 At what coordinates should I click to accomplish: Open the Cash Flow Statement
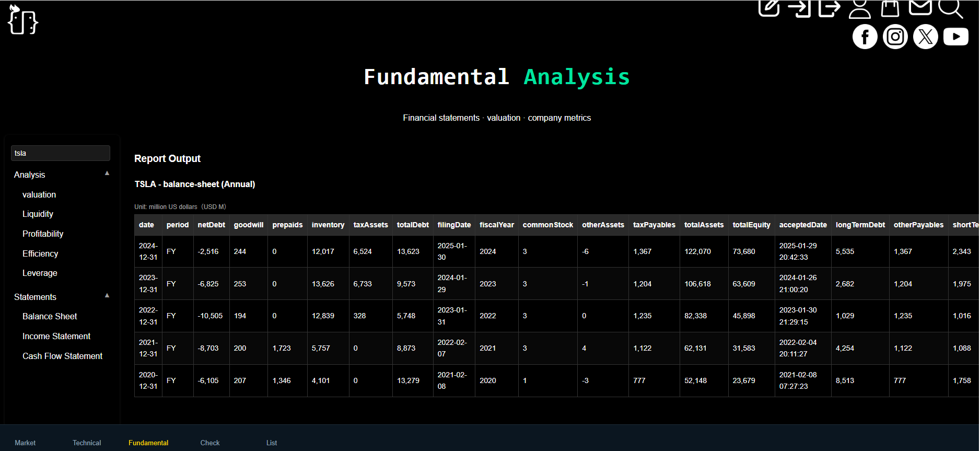pos(62,356)
